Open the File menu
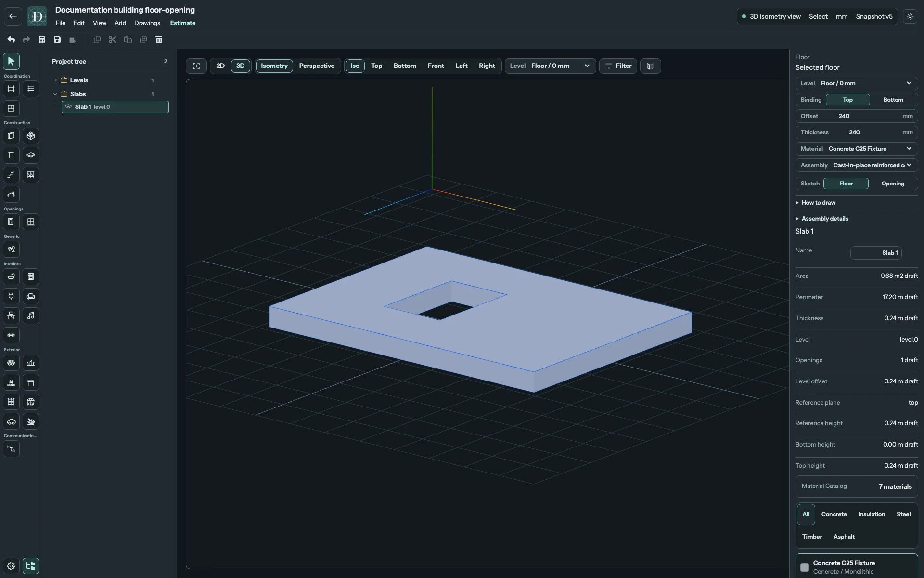Screen dimensions: 924x578 tap(61, 23)
